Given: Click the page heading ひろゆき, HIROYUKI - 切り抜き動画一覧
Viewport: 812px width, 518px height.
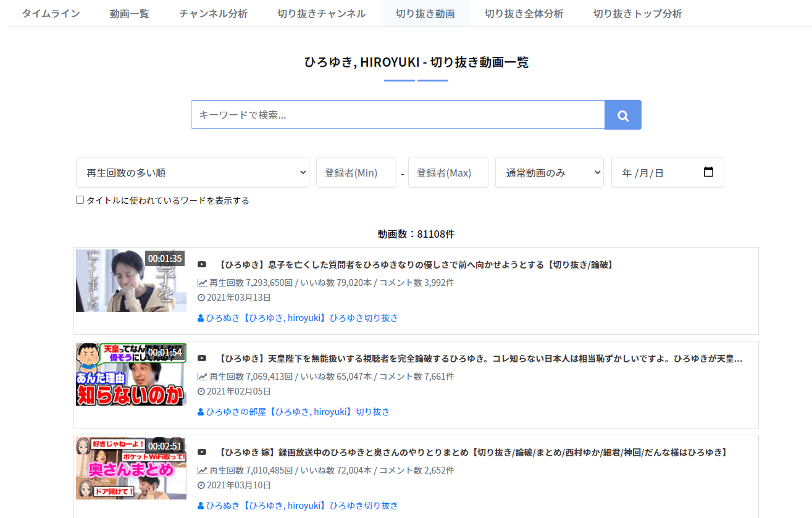Looking at the screenshot, I should tap(416, 62).
